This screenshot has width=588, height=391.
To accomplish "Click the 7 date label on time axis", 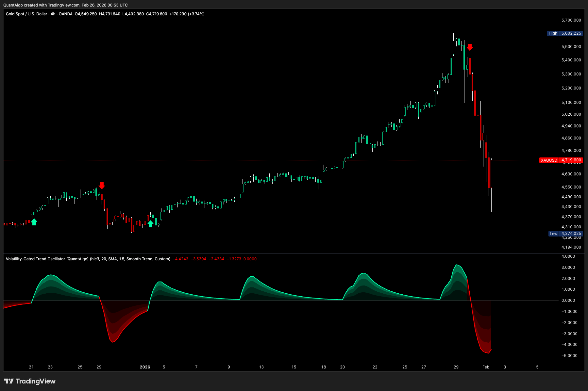I will pos(196,367).
